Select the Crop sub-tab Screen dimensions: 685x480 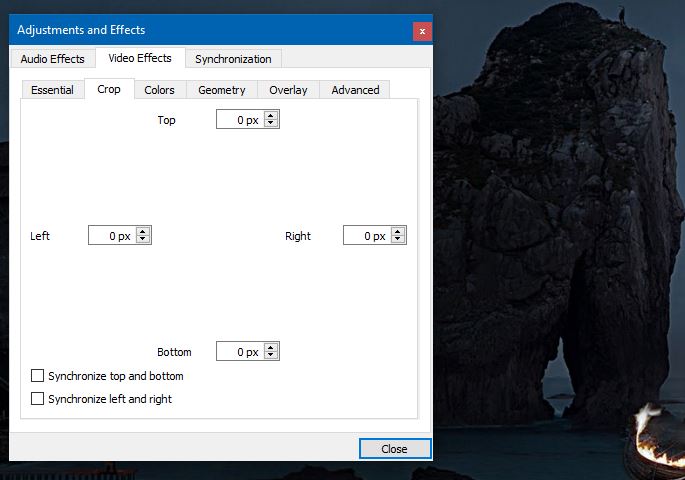click(109, 89)
